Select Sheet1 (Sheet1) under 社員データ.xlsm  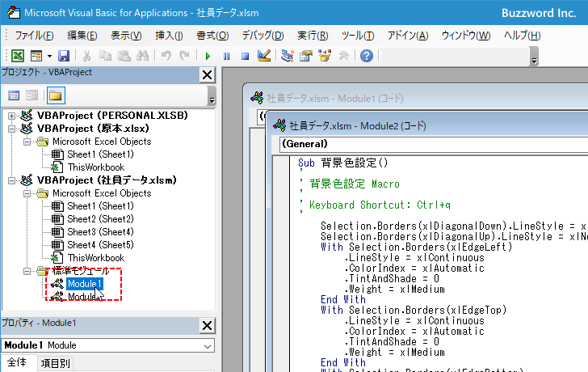pyautogui.click(x=100, y=206)
